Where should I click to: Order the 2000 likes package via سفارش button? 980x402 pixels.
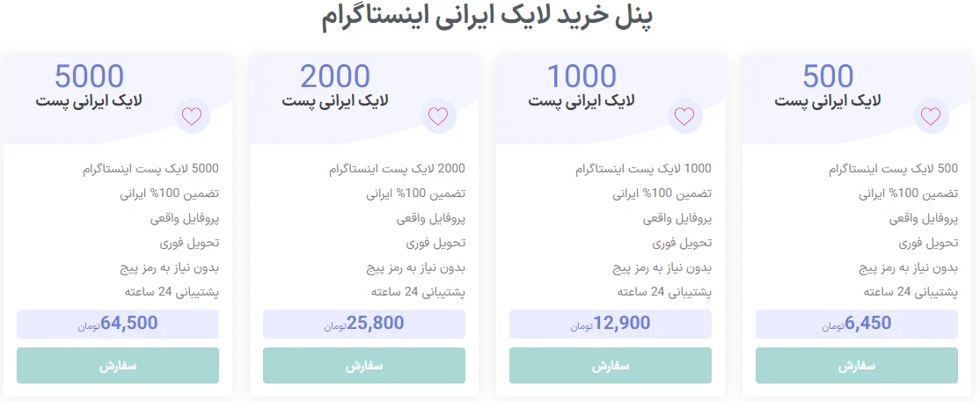(363, 366)
